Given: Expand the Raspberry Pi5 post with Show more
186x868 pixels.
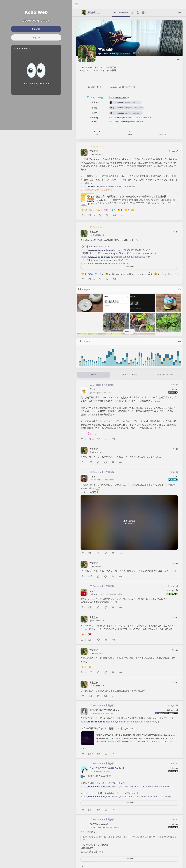Looking at the screenshot, I should tap(129, 266).
